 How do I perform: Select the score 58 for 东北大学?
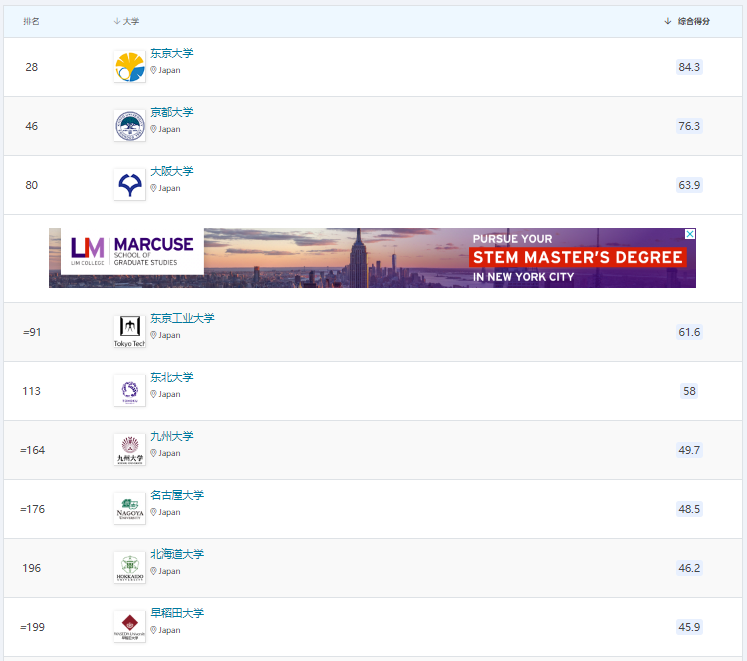(689, 391)
